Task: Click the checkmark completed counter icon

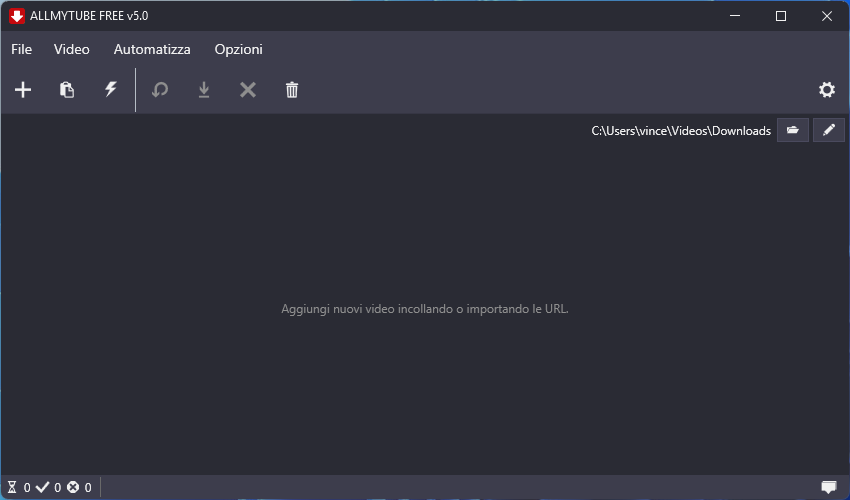Action: pyautogui.click(x=42, y=487)
